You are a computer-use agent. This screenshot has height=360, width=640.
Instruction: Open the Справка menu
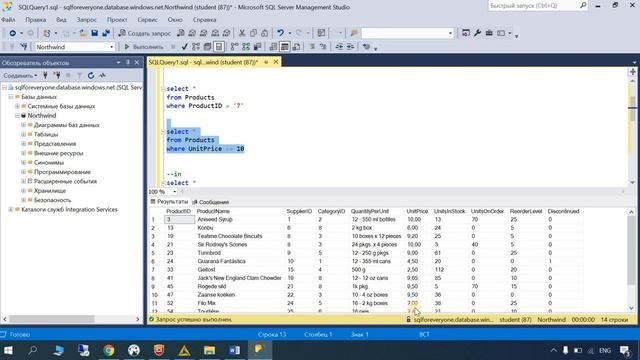point(204,20)
